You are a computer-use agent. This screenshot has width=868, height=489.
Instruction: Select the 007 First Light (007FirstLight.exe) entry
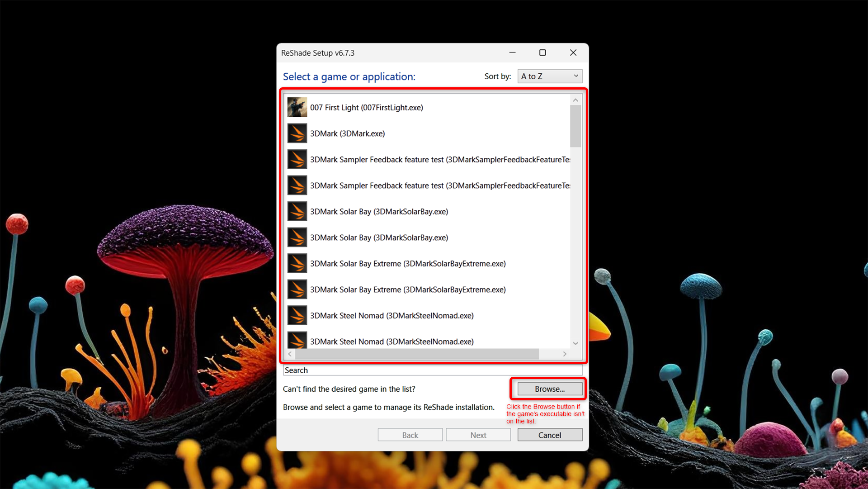coord(428,107)
